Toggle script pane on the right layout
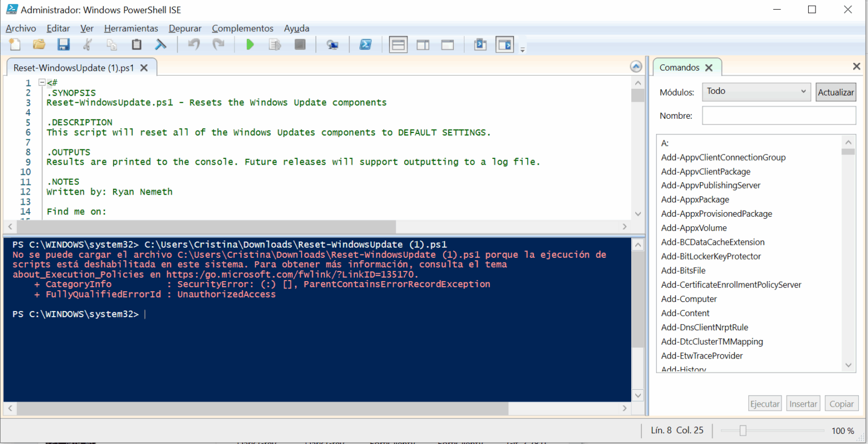The image size is (868, 444). click(x=423, y=45)
